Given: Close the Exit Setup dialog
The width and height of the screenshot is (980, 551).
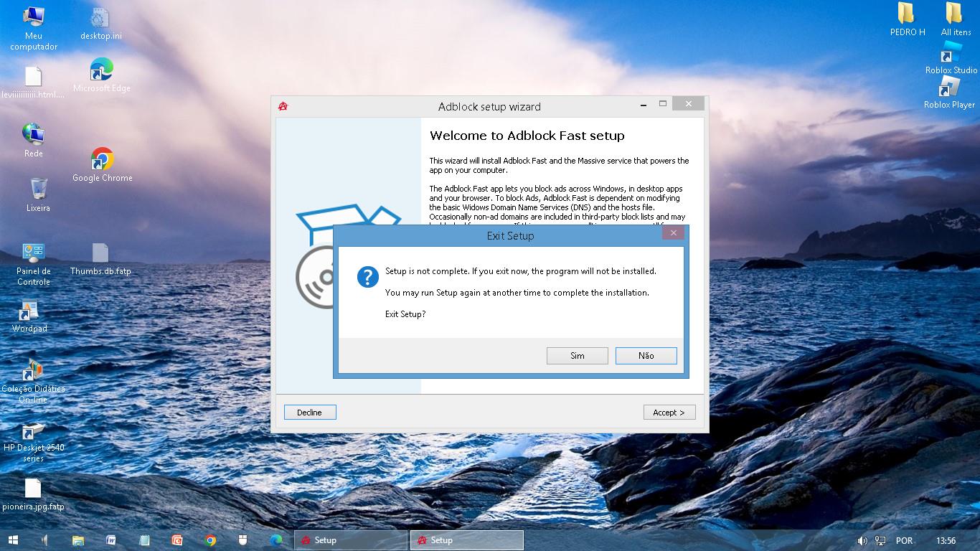Looking at the screenshot, I should 673,233.
